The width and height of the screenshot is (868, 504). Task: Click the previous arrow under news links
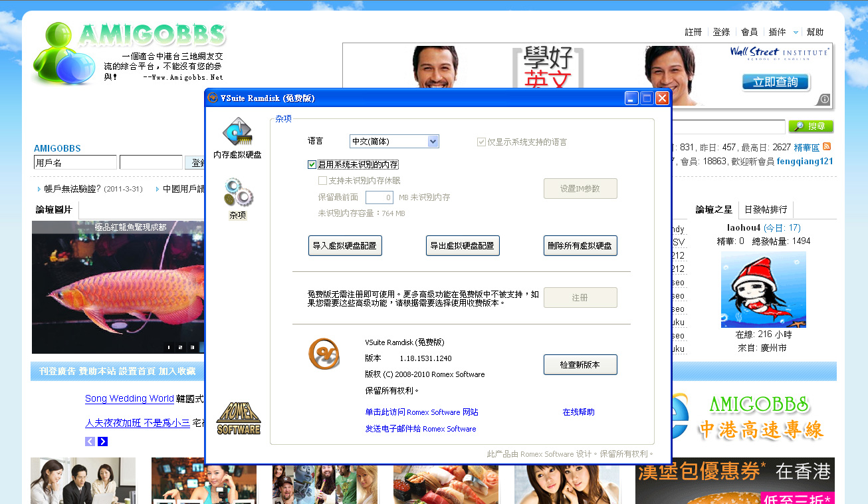click(x=90, y=441)
